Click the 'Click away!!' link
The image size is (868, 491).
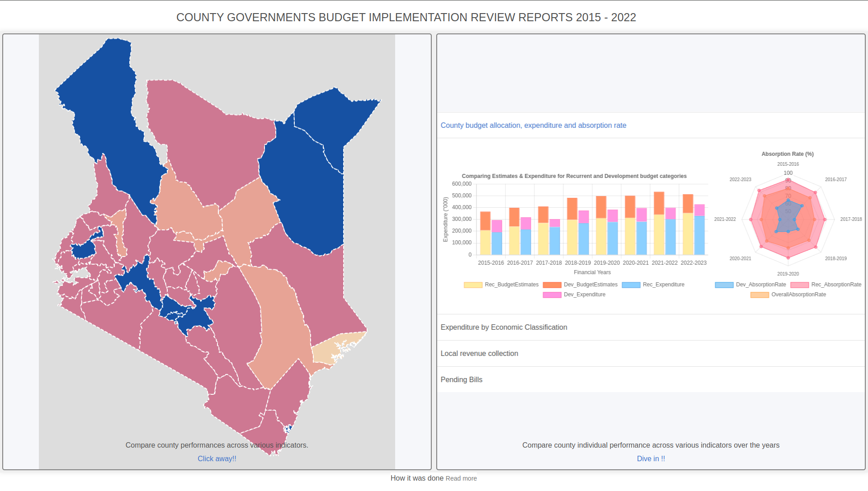(217, 459)
